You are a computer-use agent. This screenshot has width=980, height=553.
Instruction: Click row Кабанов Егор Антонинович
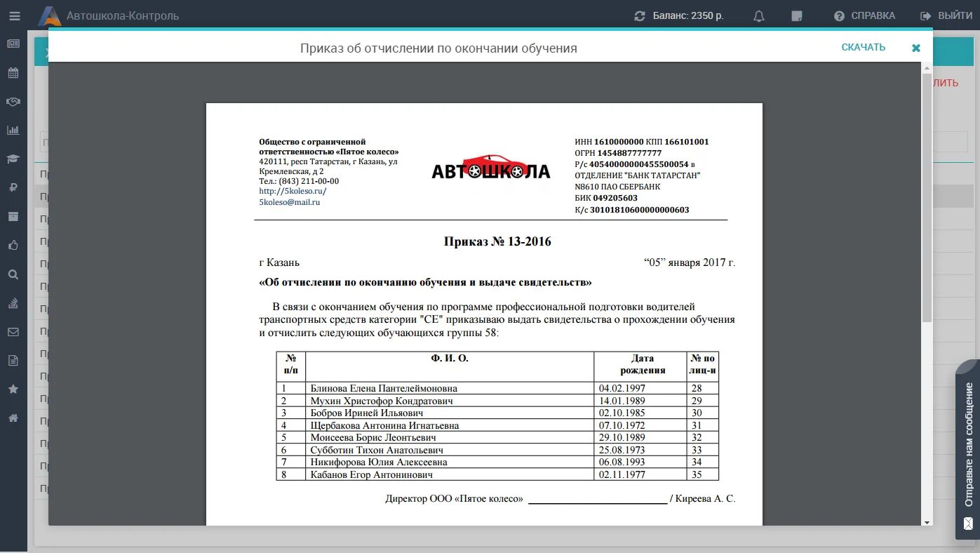click(x=497, y=474)
